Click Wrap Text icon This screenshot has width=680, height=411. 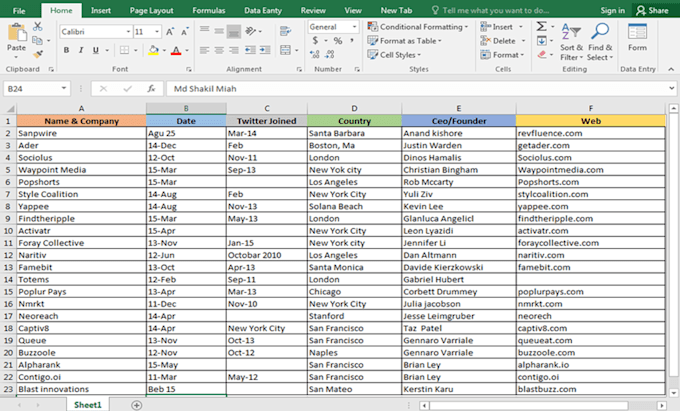[285, 31]
